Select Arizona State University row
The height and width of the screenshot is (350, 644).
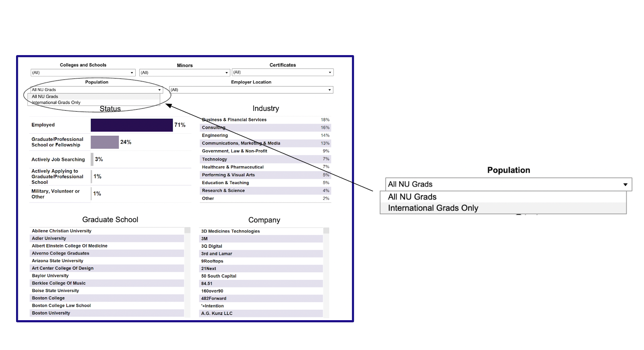click(107, 261)
